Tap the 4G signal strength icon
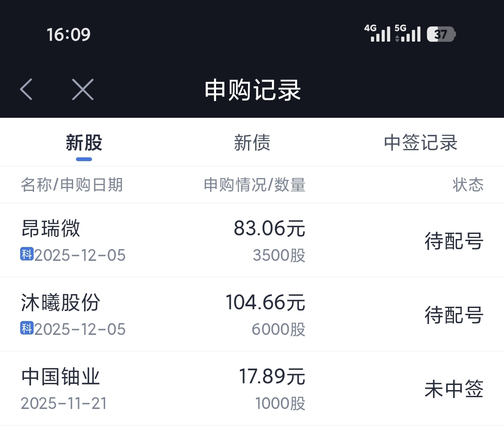Image resolution: width=504 pixels, height=438 pixels. coord(377,33)
